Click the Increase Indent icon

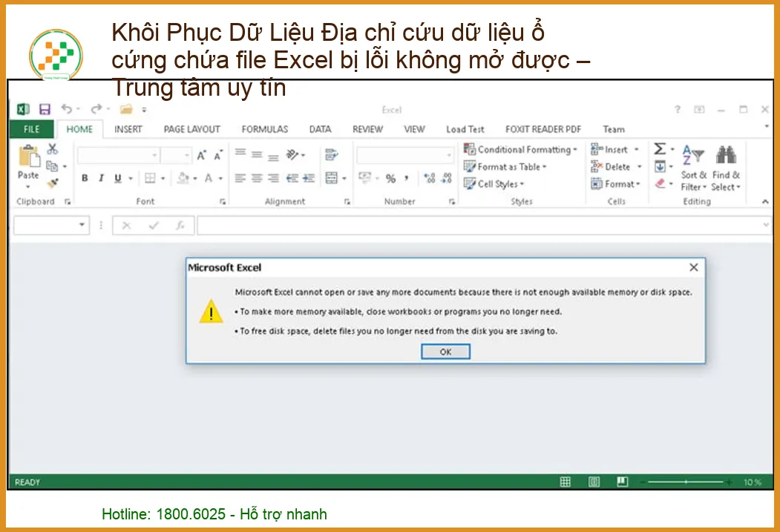pos(309,178)
